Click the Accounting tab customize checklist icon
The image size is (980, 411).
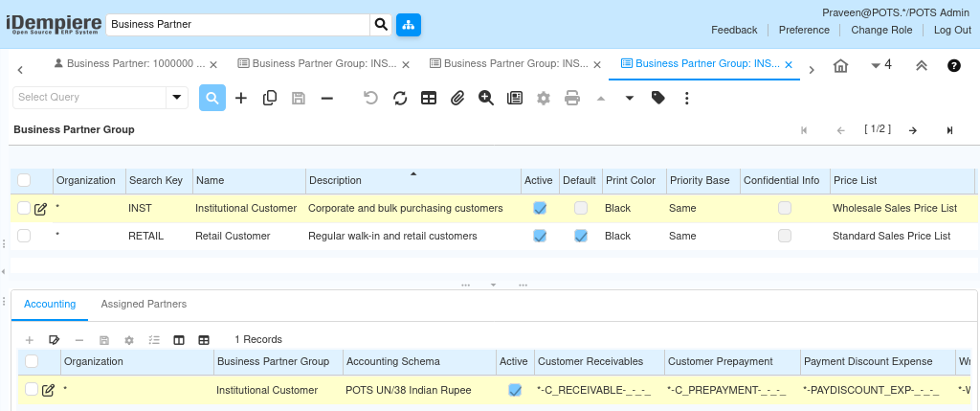(154, 340)
